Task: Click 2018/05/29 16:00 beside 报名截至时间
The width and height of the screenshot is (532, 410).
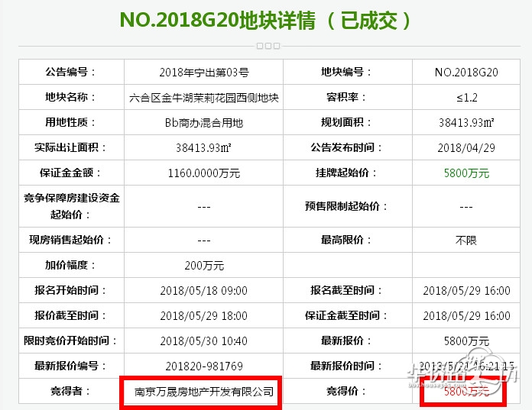Action: (x=466, y=290)
